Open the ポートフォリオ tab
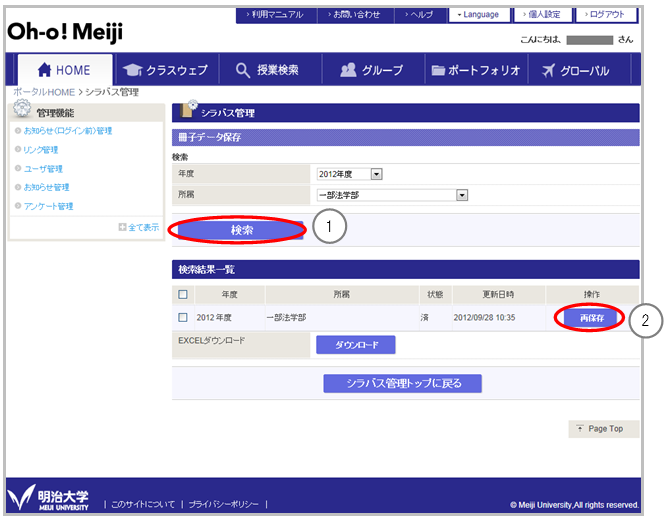Screen dimensions: 671x519 (x=476, y=70)
